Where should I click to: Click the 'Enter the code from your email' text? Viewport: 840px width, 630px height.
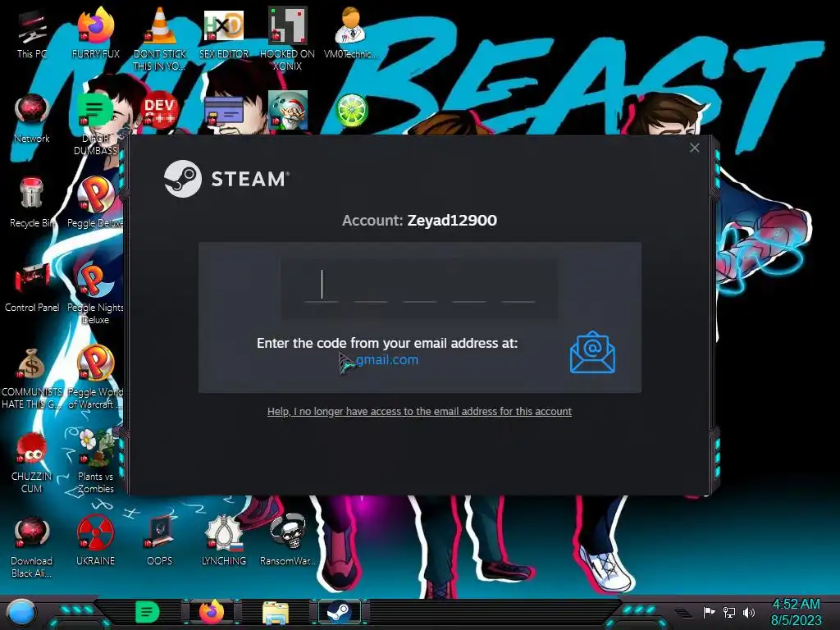pos(387,343)
